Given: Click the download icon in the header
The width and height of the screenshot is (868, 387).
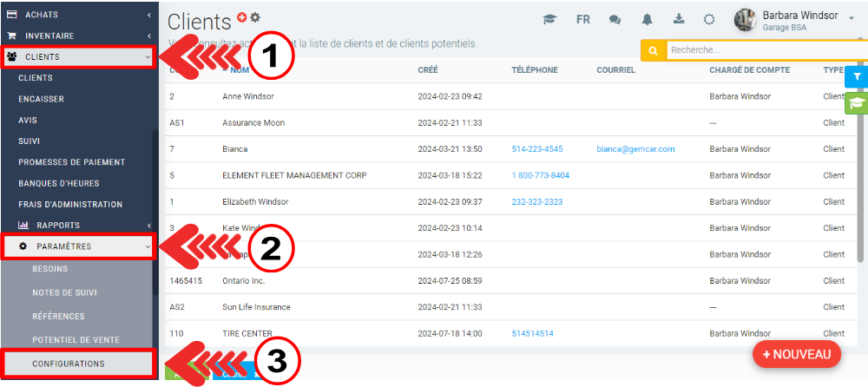Looking at the screenshot, I should tap(678, 19).
